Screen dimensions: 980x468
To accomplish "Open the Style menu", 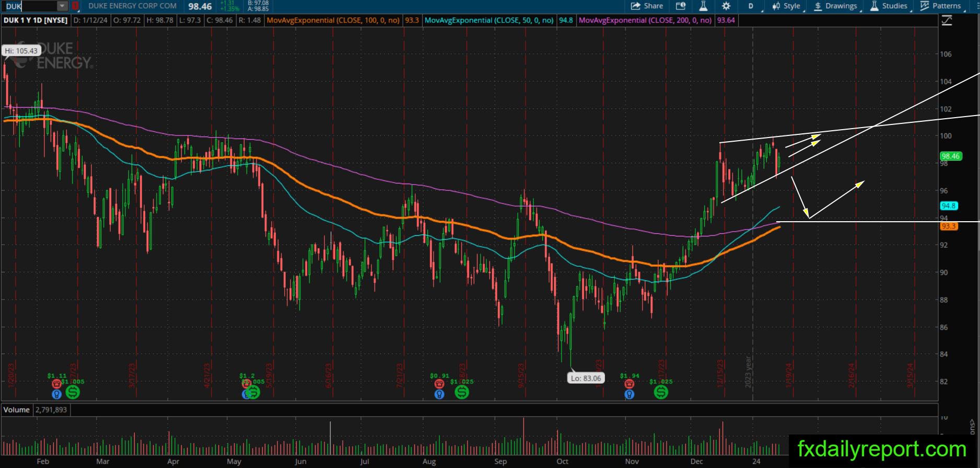I will click(x=787, y=6).
